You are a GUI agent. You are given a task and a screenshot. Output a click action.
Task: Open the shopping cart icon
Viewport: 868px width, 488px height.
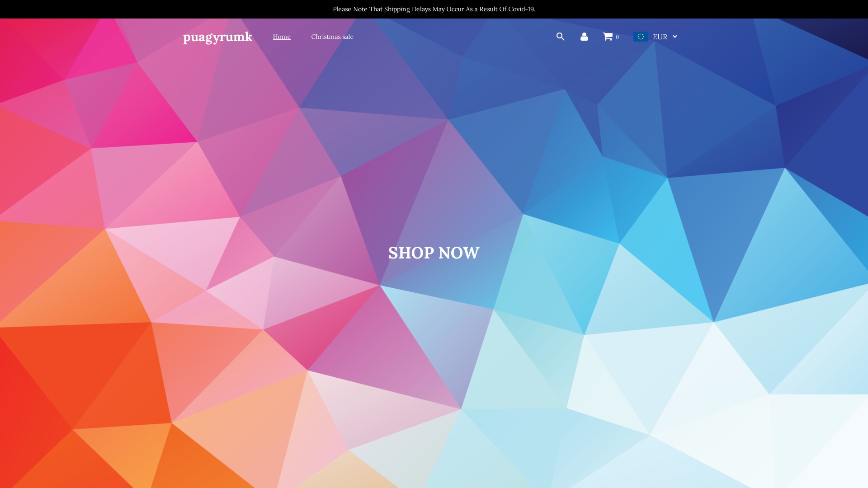(607, 37)
